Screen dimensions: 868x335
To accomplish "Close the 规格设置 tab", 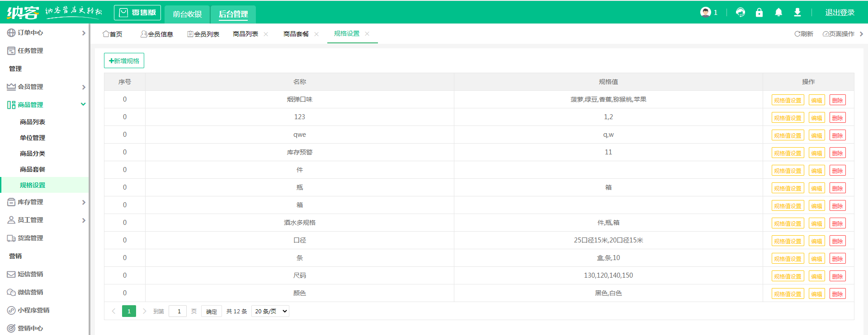I will pyautogui.click(x=367, y=33).
